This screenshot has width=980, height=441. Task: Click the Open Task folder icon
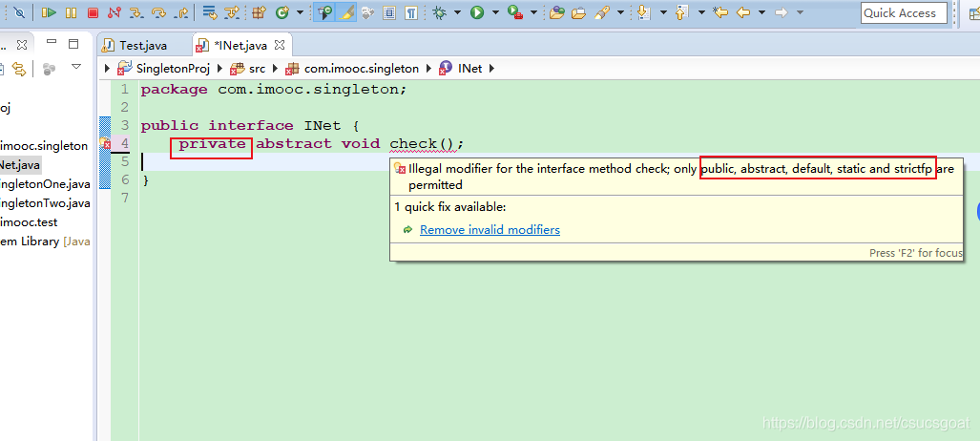[x=579, y=12]
